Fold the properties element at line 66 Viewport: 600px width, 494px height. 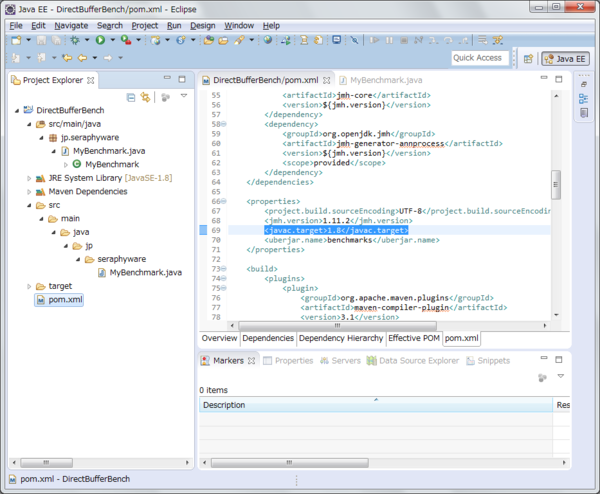[x=224, y=201]
